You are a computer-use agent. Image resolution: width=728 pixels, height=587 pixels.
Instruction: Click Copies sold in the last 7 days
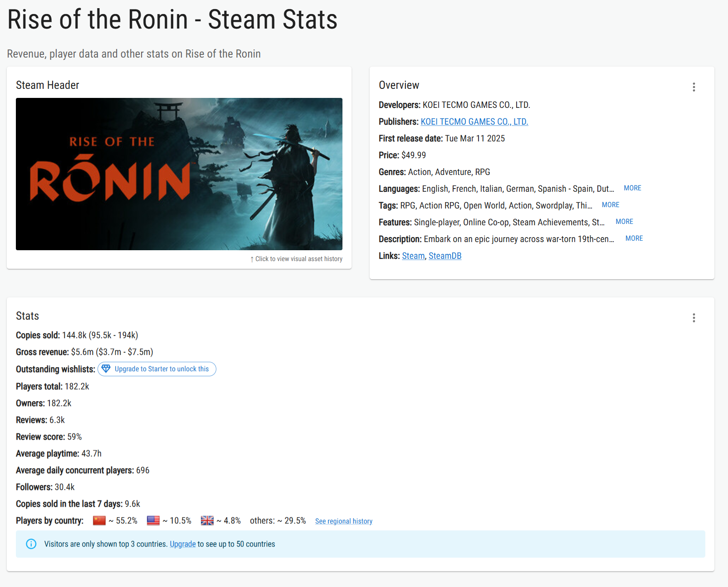78,504
